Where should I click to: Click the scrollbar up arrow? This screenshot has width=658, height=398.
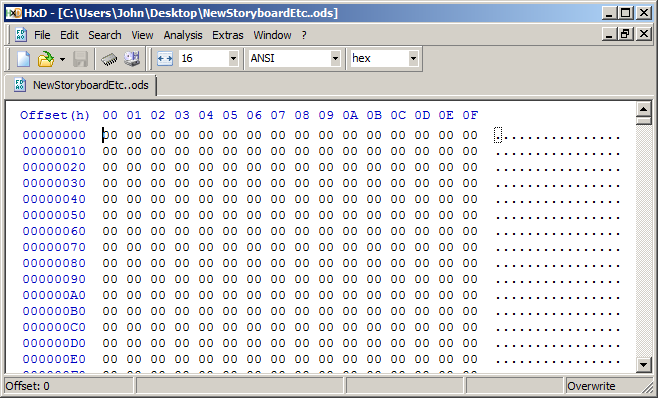click(x=643, y=109)
